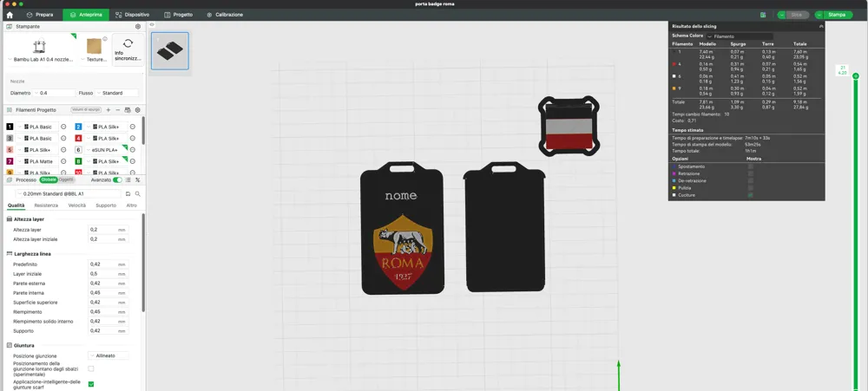Show Pulizia in preview
The width and height of the screenshot is (868, 391).
point(751,188)
